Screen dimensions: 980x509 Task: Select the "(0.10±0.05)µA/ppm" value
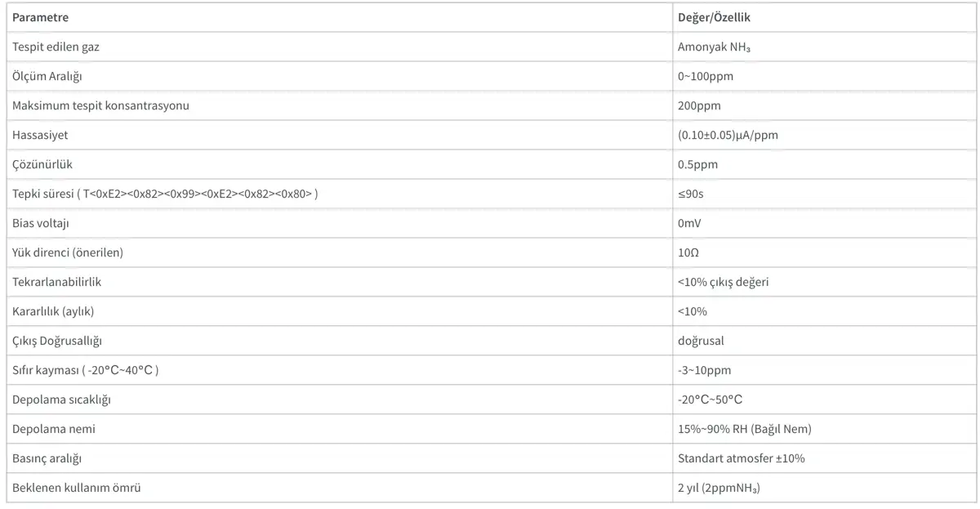tap(728, 135)
